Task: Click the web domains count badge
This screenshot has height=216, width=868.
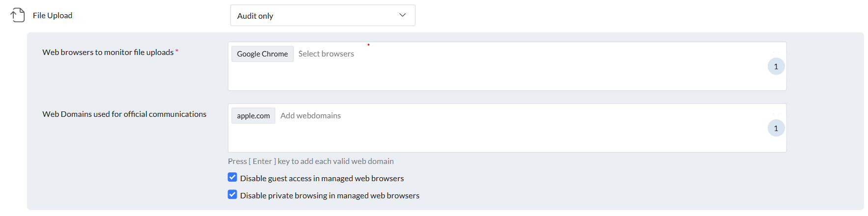Action: click(x=776, y=129)
